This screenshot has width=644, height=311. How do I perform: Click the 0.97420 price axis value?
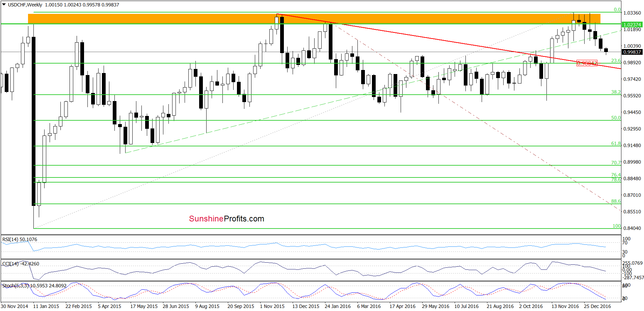pos(632,79)
